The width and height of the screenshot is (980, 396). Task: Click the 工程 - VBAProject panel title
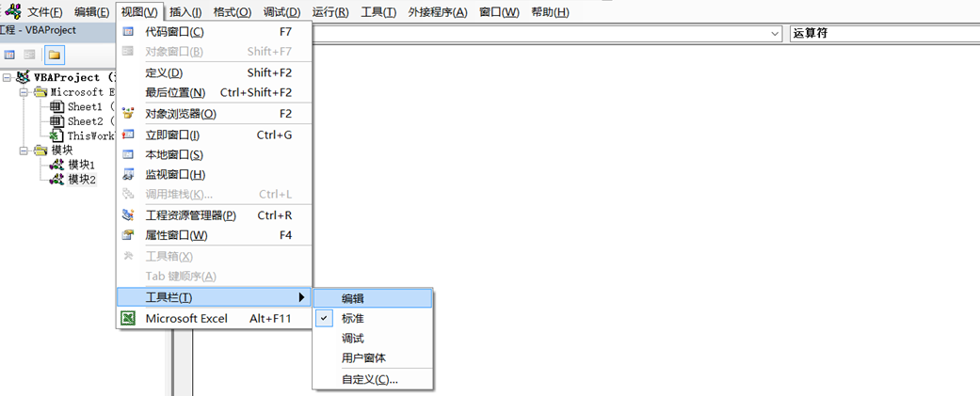click(x=39, y=30)
